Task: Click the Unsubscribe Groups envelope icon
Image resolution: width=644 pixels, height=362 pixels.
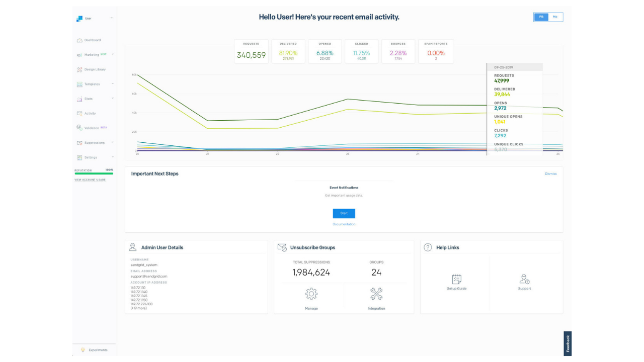Action: pos(282,247)
